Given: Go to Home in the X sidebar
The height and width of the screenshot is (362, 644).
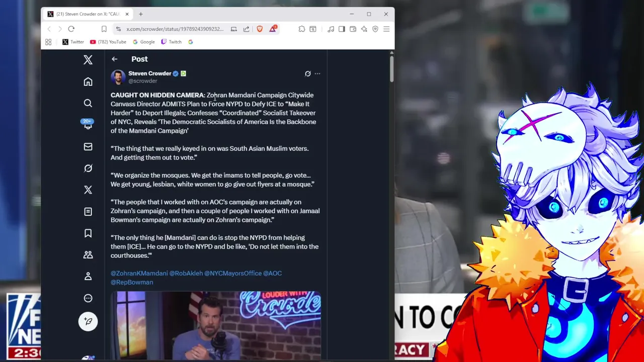Looking at the screenshot, I should click(88, 81).
